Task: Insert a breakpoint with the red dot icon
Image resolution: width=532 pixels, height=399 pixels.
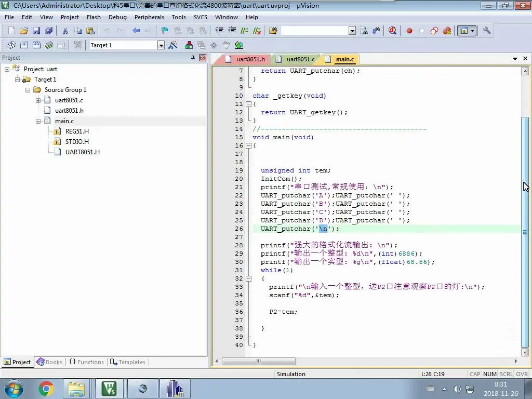Action: (409, 31)
